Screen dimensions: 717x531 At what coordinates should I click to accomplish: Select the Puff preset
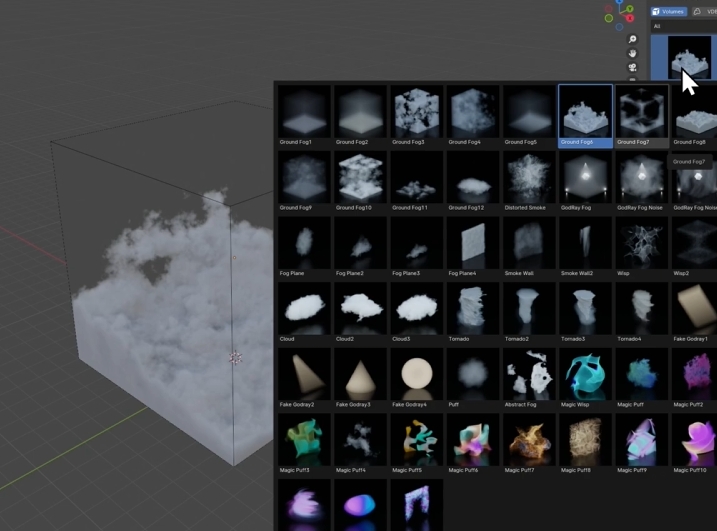click(x=473, y=378)
